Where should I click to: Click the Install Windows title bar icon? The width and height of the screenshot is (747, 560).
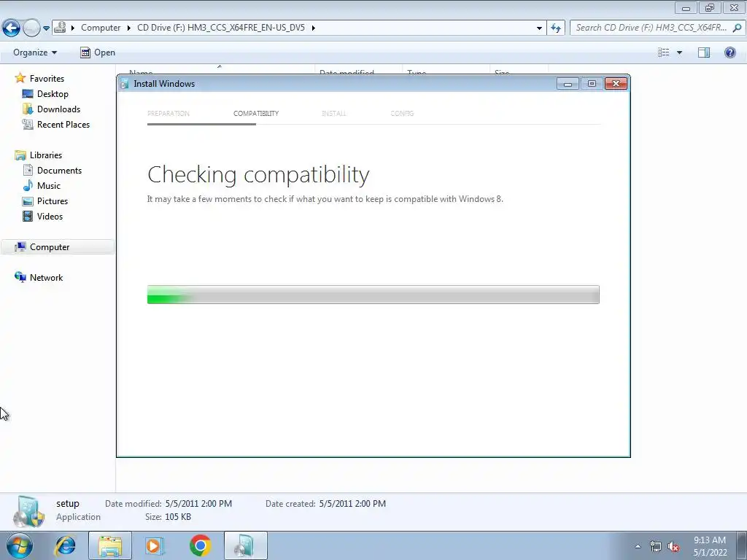(x=125, y=84)
